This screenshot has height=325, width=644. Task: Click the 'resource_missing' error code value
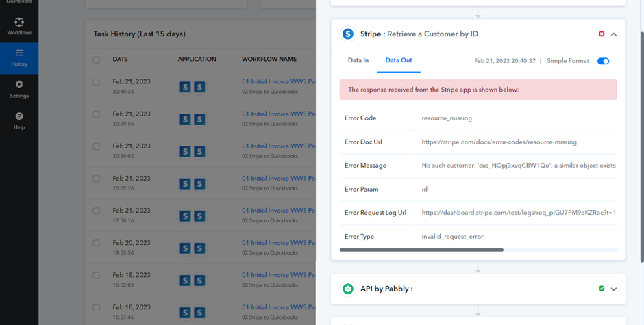[447, 118]
